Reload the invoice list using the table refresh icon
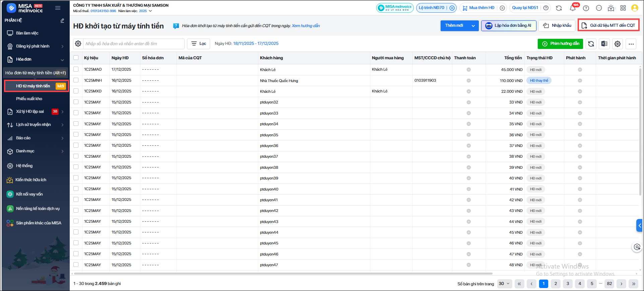 (x=591, y=44)
